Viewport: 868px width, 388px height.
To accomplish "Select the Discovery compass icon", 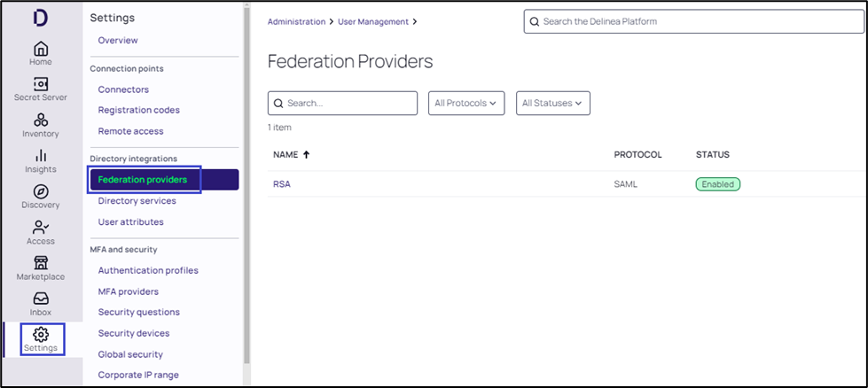I will tap(40, 192).
